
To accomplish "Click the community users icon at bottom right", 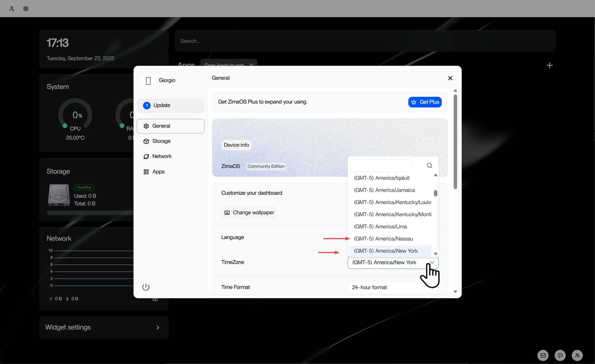I will click(577, 355).
